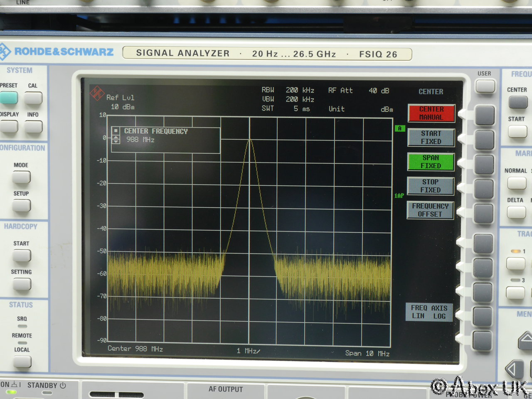Select the START FIXED softkey
This screenshot has height=399, width=532.
(x=431, y=138)
